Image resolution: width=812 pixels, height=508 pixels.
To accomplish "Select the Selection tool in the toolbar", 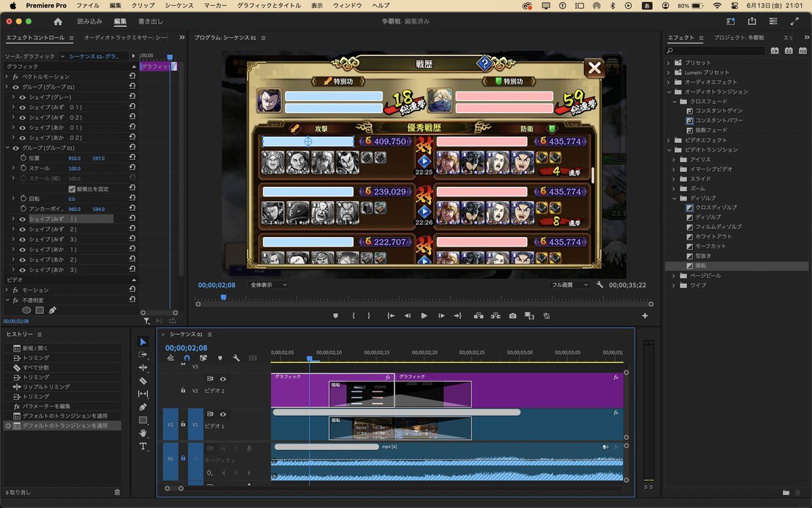I will pyautogui.click(x=143, y=341).
